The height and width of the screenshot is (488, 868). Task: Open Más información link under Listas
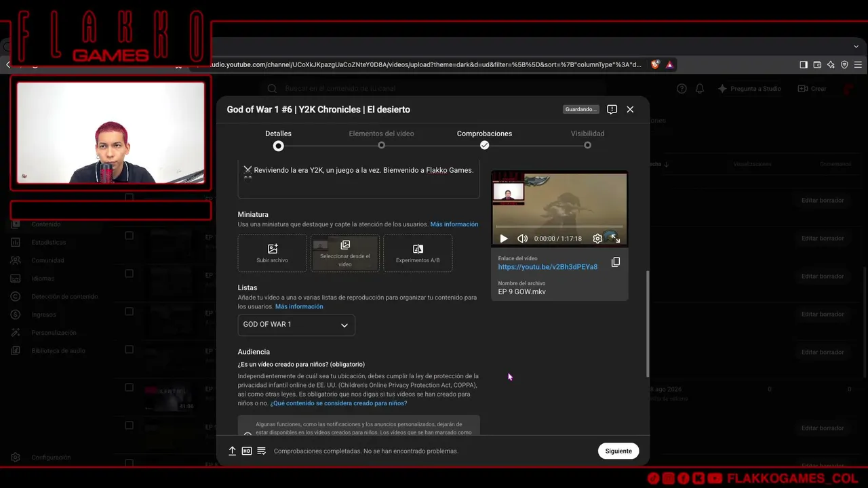pos(299,306)
